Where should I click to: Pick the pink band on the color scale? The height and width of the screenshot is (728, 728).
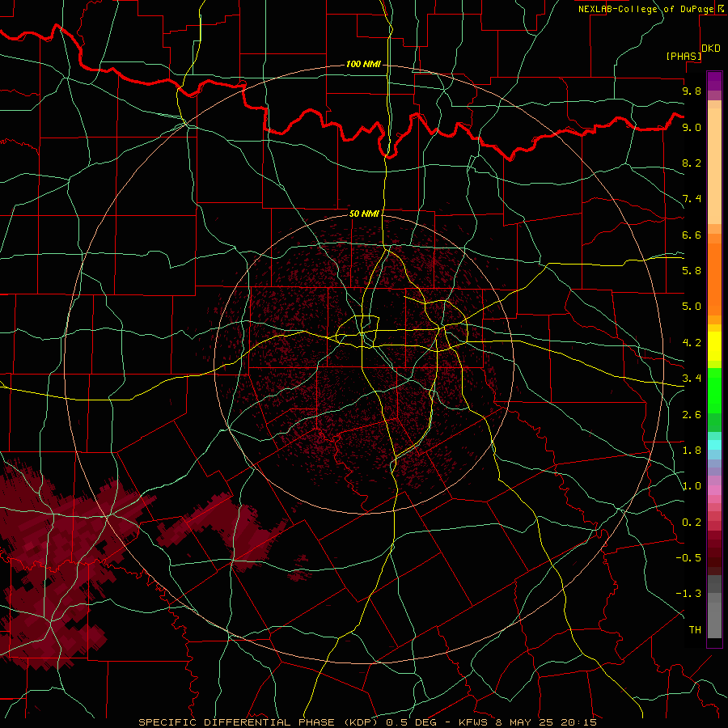pyautogui.click(x=714, y=490)
